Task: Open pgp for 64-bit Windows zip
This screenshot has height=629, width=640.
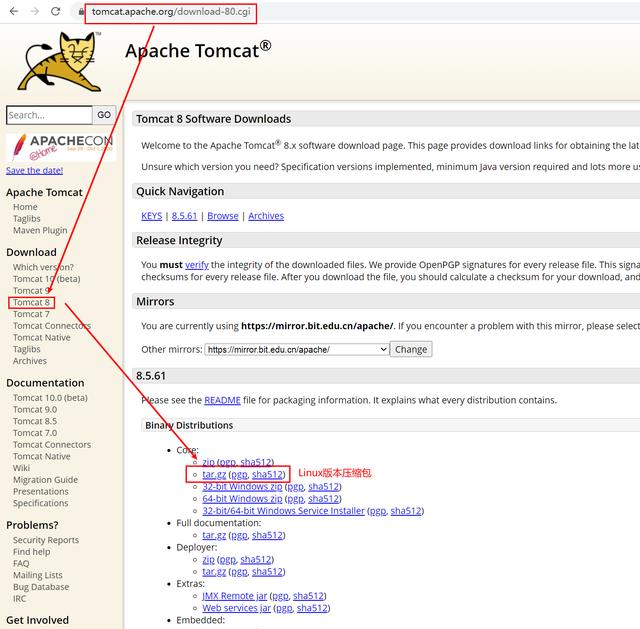Action: pyautogui.click(x=296, y=499)
